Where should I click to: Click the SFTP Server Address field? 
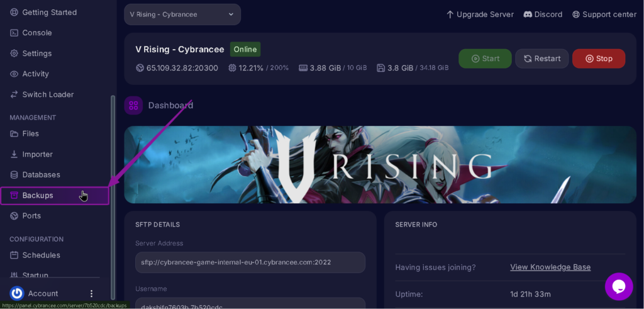coord(250,262)
